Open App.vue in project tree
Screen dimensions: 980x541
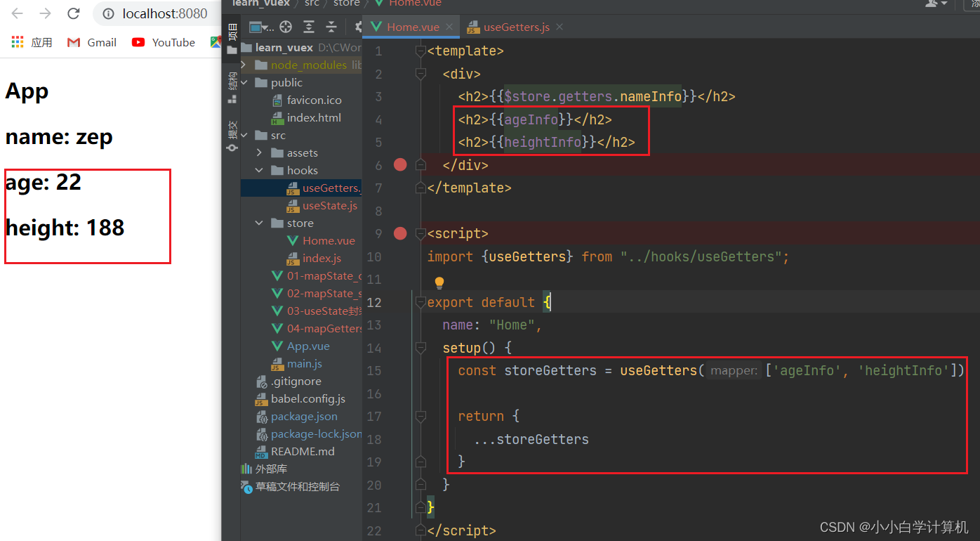tap(300, 346)
